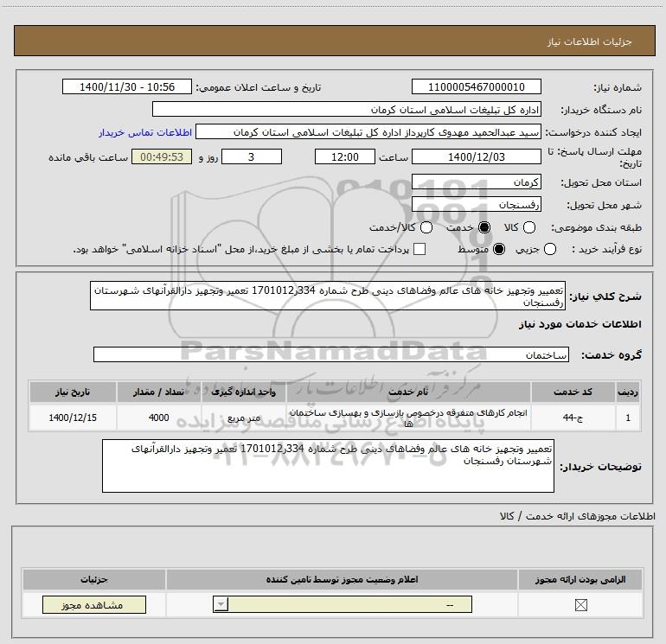Open اطلاعات تماس خریدار link
Viewport: 666px width, 644px height.
click(x=145, y=132)
